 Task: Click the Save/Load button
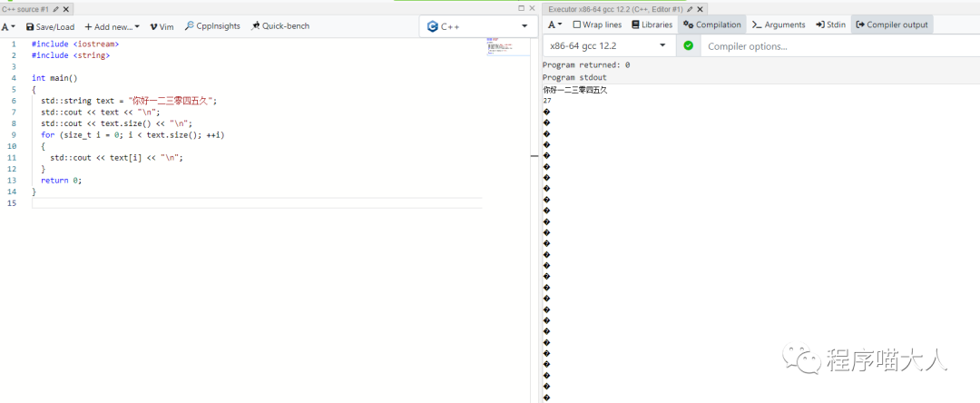coord(50,26)
